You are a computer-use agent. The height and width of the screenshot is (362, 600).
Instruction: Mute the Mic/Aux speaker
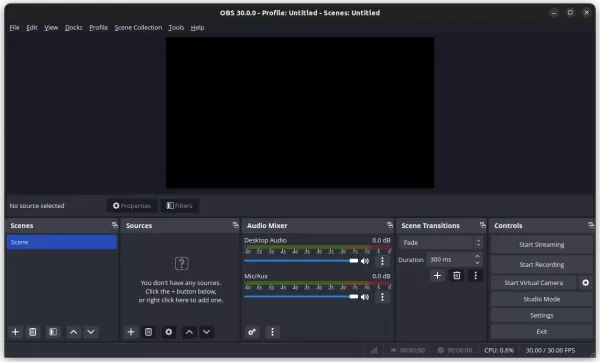click(365, 297)
